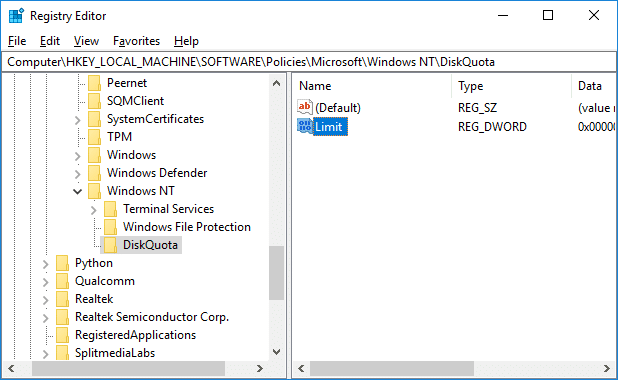
Task: Click the Registry Editor app icon in title bar
Action: point(16,16)
